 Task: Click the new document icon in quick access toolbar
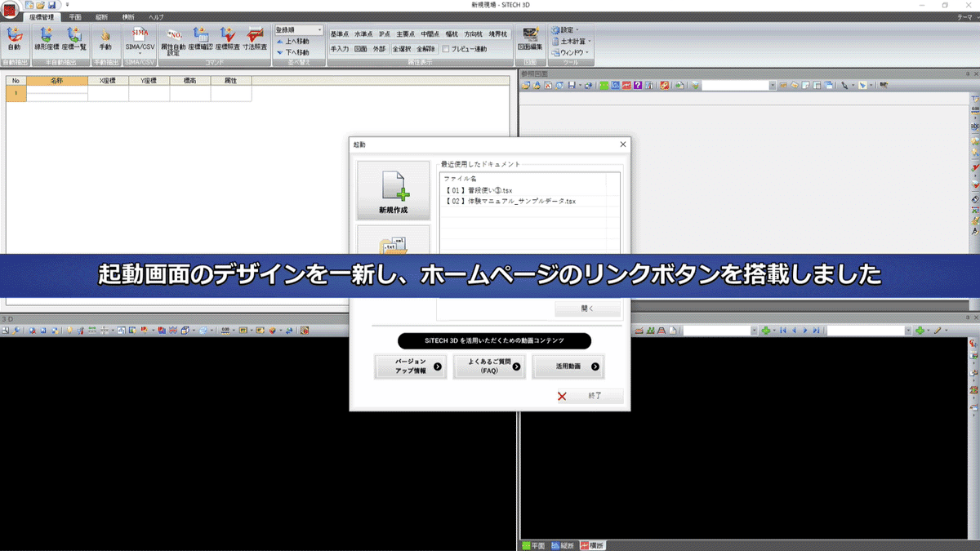29,5
